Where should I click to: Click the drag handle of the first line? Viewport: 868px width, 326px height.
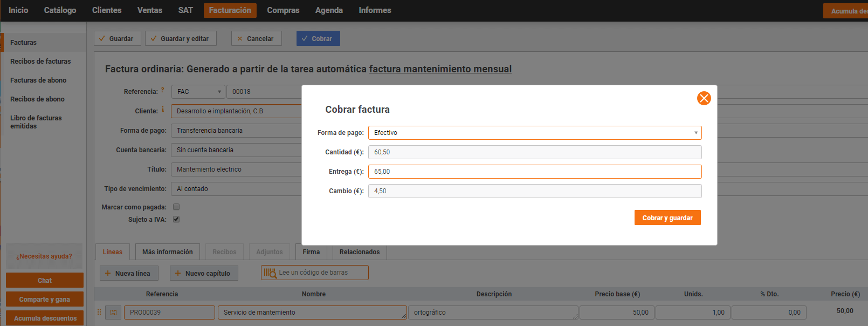(x=99, y=312)
